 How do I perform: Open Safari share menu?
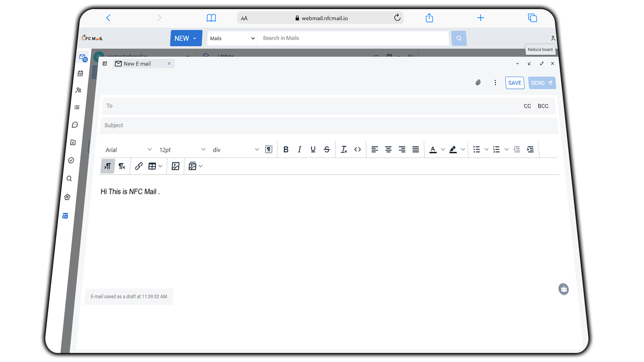click(x=429, y=18)
